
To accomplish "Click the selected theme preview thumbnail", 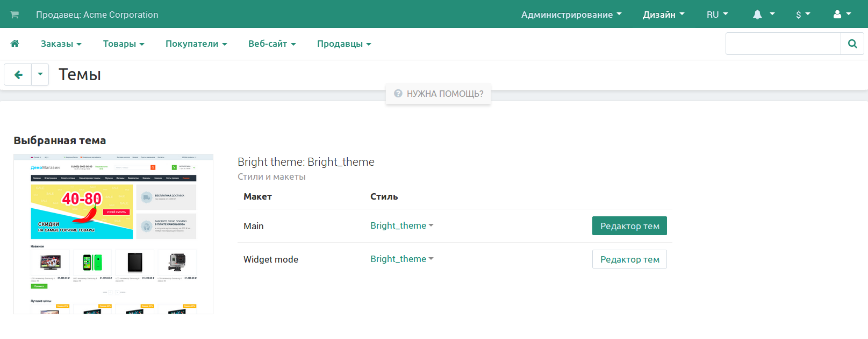I will point(113,234).
